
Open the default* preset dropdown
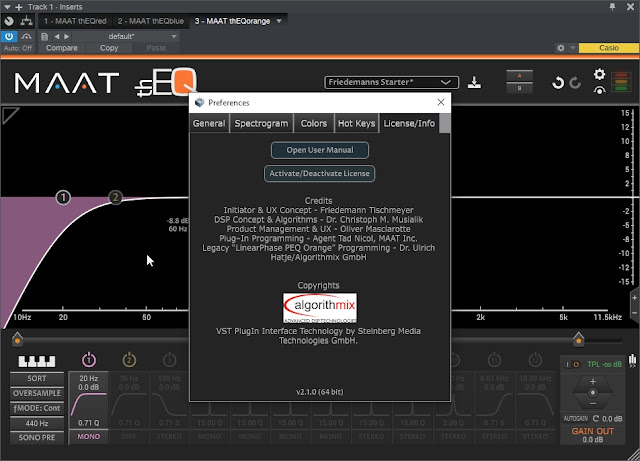126,36
